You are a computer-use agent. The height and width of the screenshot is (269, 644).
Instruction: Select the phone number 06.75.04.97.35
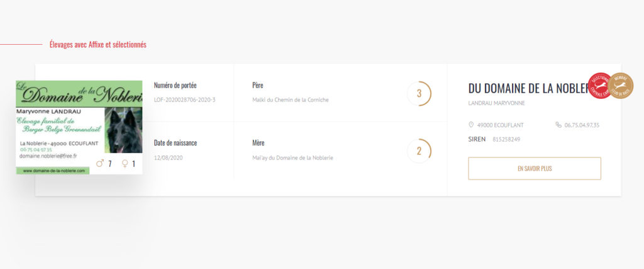click(582, 125)
